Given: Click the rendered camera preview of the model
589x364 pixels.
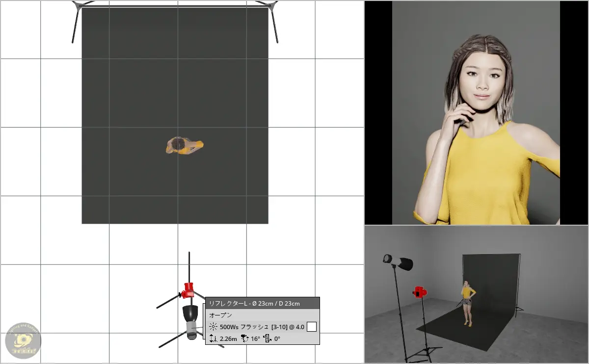Looking at the screenshot, I should (x=476, y=113).
